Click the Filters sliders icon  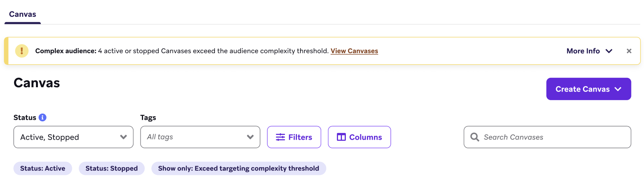pyautogui.click(x=280, y=137)
